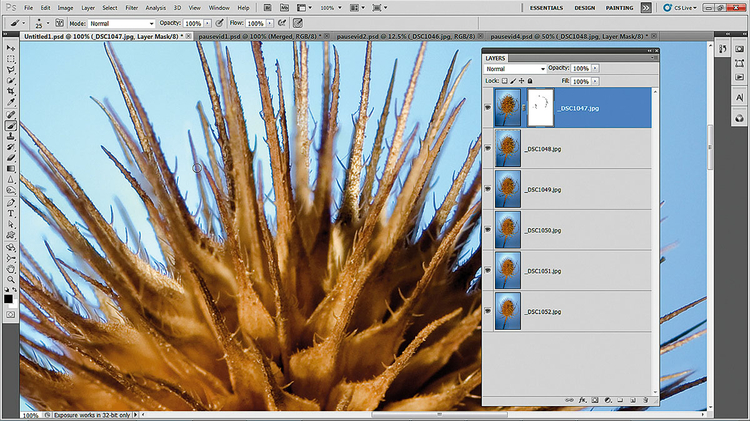Screen dimensions: 750x421
Task: Open the File menu
Action: pos(29,8)
